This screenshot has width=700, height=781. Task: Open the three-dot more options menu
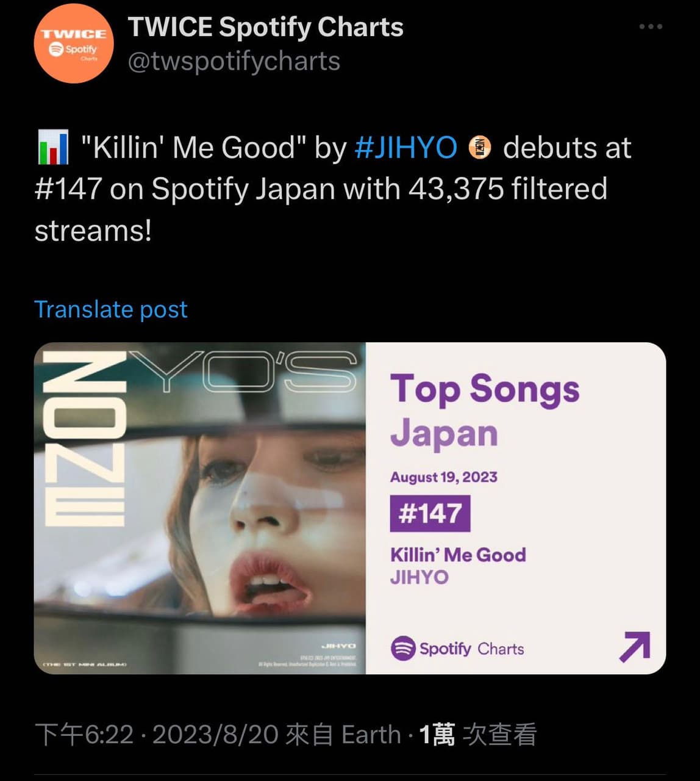click(x=651, y=27)
